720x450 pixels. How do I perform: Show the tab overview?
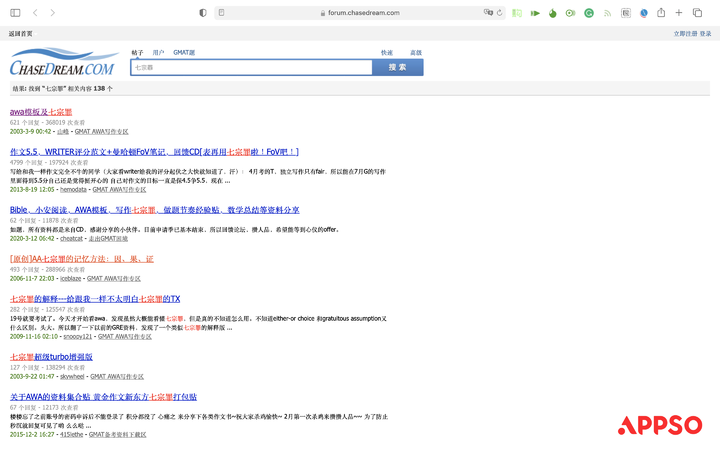[697, 13]
